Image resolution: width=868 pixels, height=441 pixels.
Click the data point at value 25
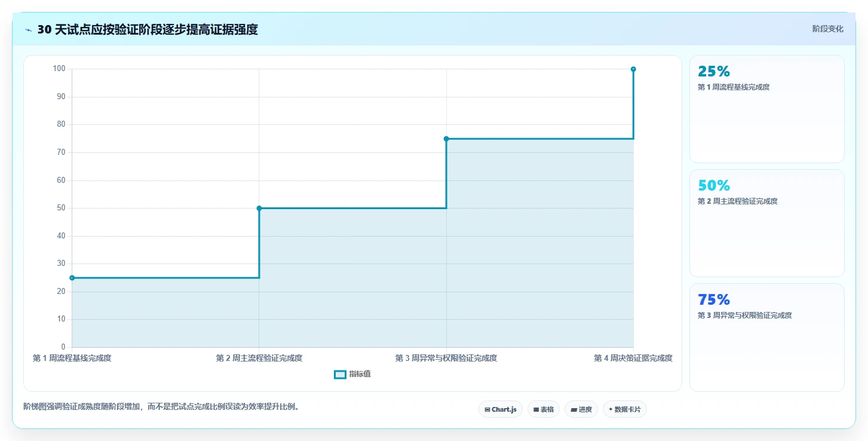tap(72, 278)
